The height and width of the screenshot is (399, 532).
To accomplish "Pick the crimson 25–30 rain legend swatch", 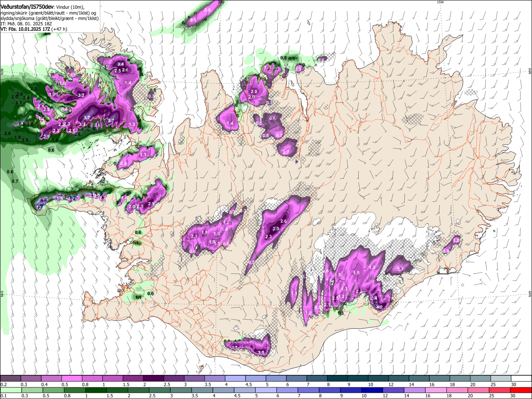I will (500, 390).
